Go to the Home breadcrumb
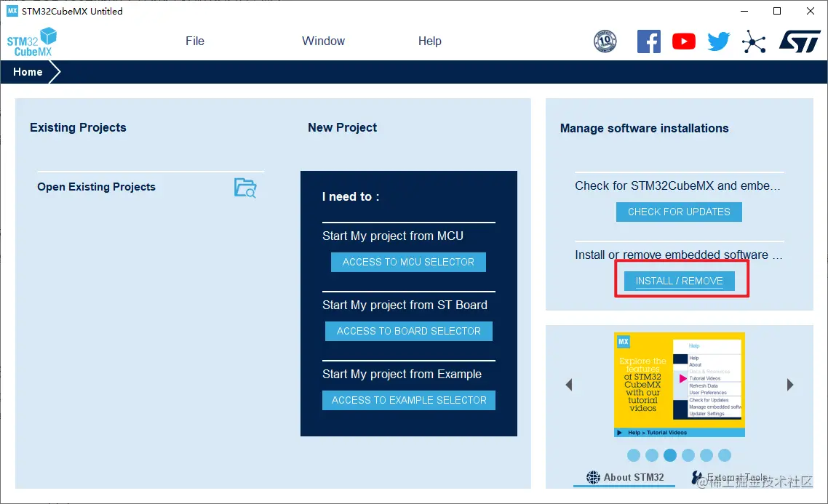The width and height of the screenshot is (828, 504). click(x=28, y=72)
